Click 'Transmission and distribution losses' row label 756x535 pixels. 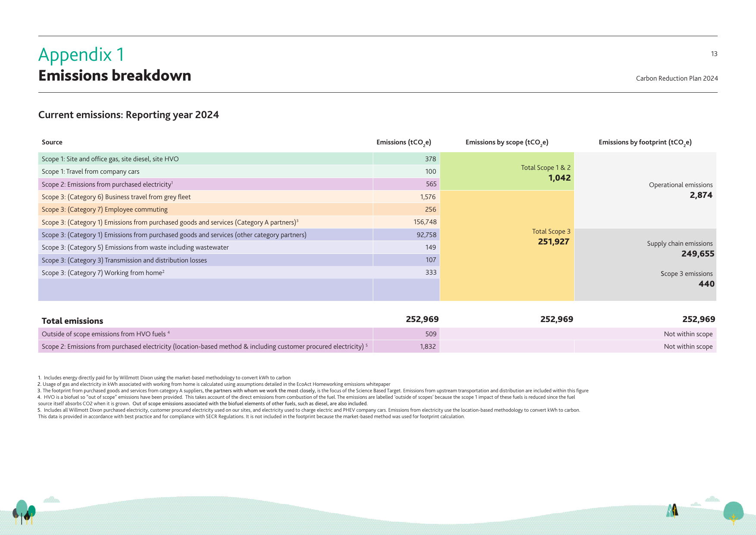(x=124, y=260)
